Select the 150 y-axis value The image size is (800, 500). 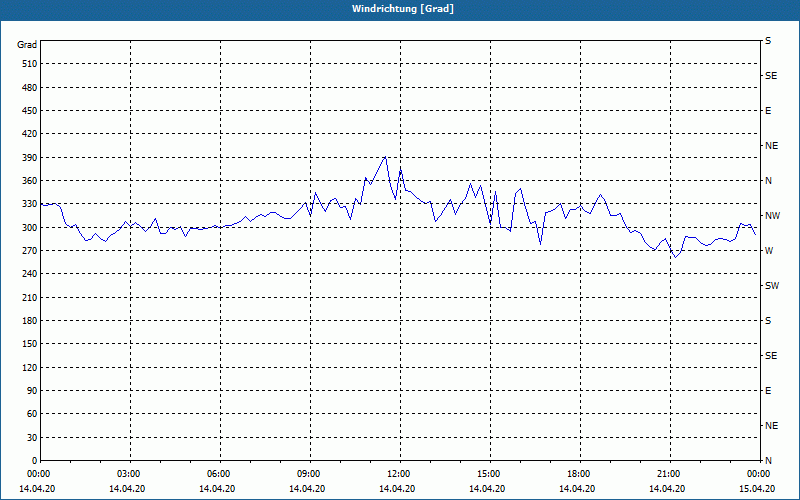(x=30, y=344)
